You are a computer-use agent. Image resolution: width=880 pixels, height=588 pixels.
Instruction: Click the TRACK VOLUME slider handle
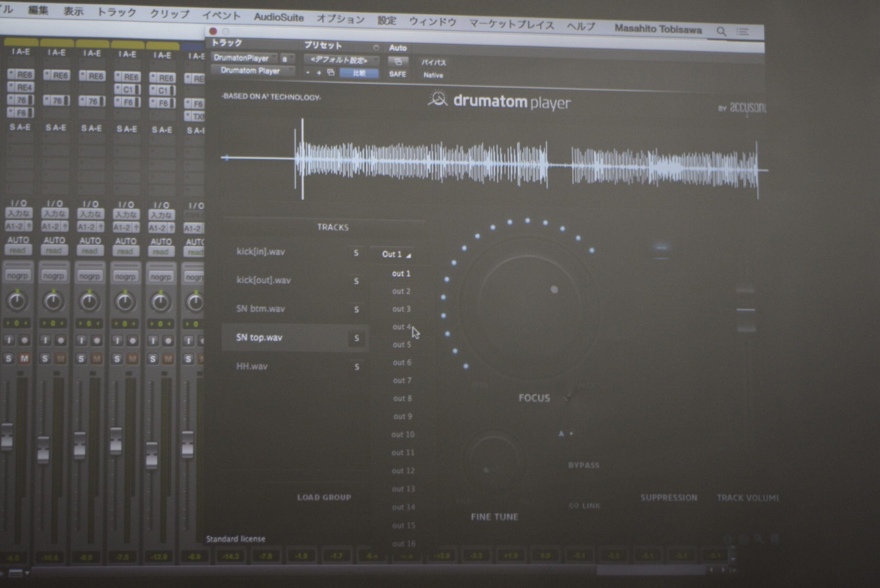point(746,309)
